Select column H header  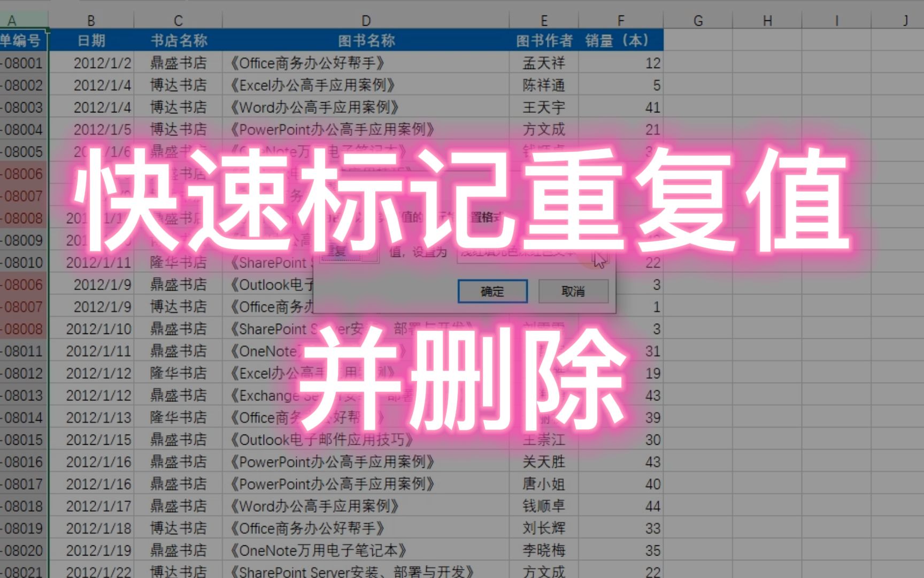[x=767, y=20]
